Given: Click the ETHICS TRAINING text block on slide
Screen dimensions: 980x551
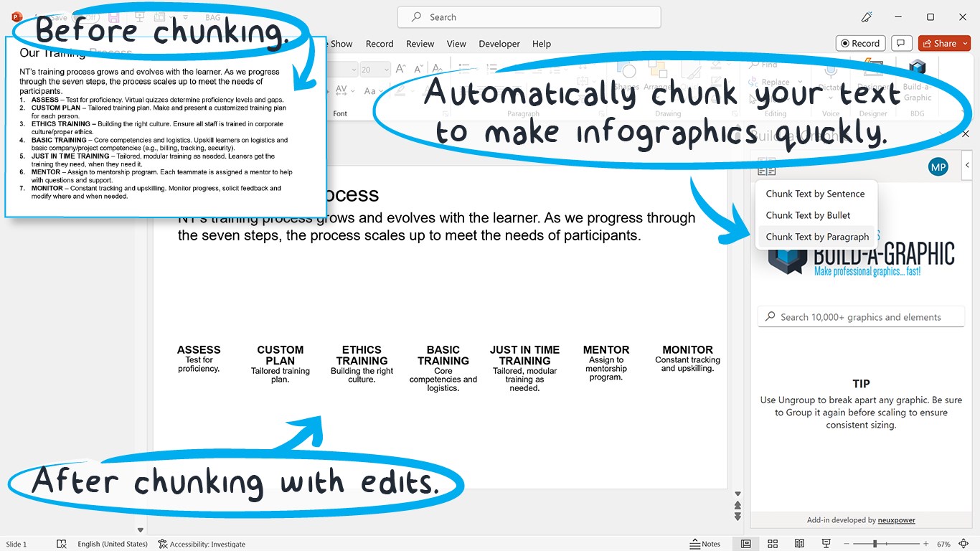Looking at the screenshot, I should click(362, 364).
